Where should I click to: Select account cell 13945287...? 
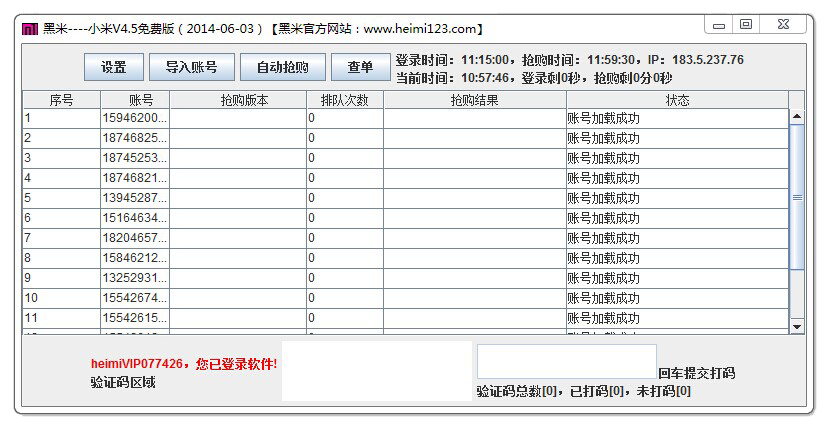pyautogui.click(x=135, y=198)
